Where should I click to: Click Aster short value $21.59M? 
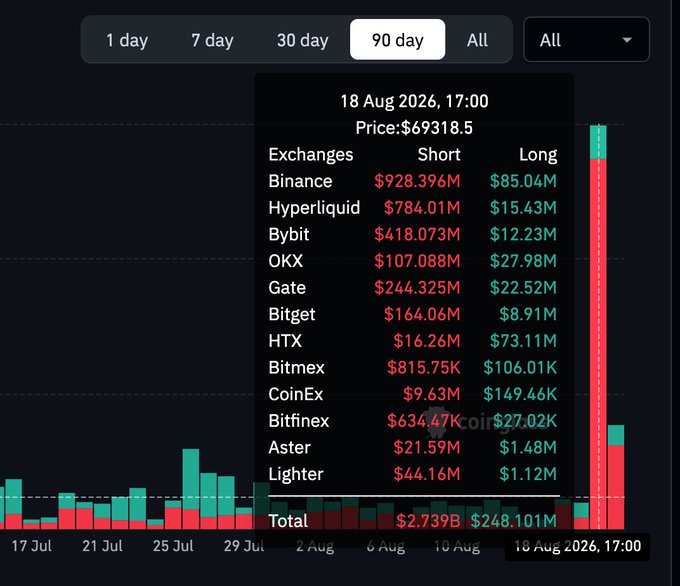click(x=427, y=448)
